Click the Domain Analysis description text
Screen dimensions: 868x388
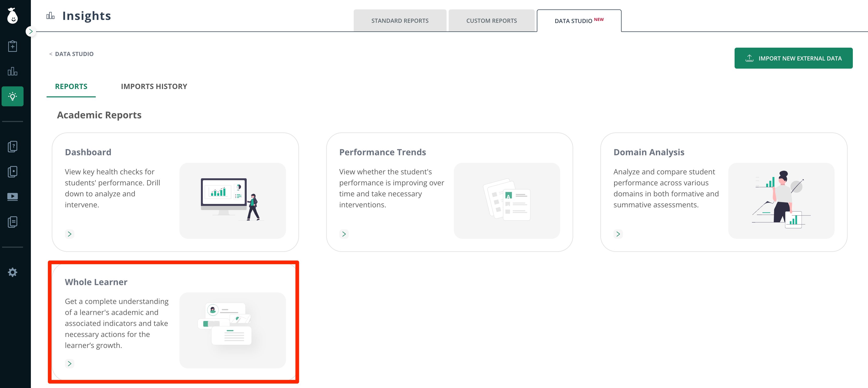pos(666,188)
